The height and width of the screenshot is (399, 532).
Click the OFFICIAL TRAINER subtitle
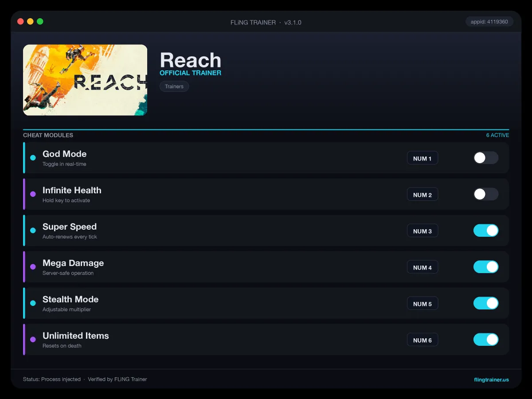pos(190,73)
